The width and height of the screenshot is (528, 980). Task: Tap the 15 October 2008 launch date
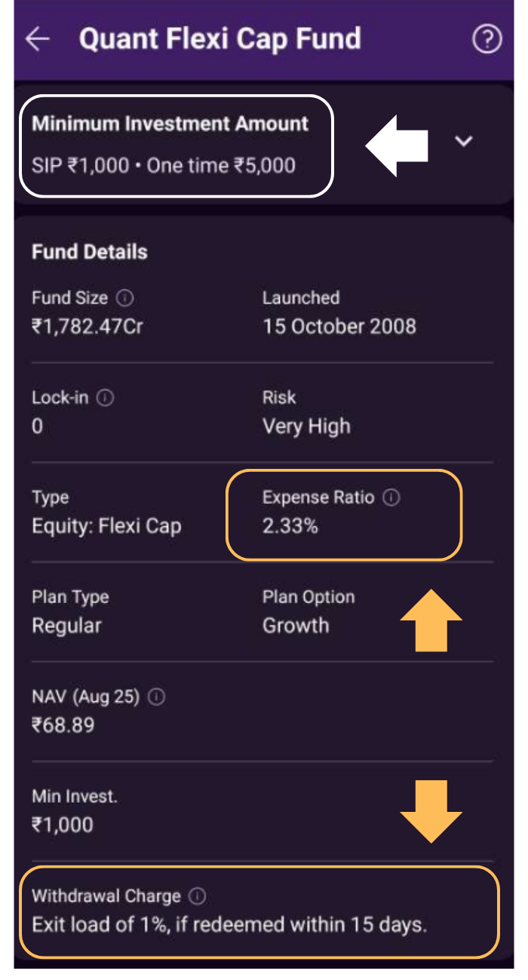339,326
